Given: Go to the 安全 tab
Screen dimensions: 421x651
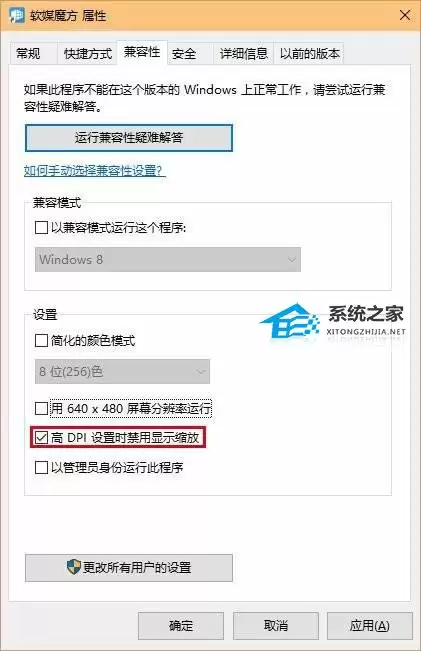Looking at the screenshot, I should point(184,54).
